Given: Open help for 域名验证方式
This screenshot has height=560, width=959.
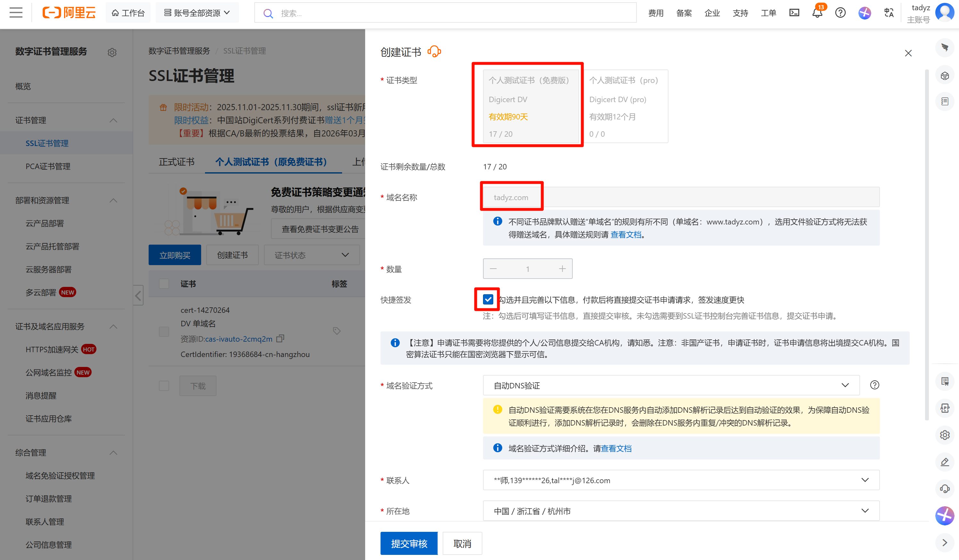Looking at the screenshot, I should 874,385.
